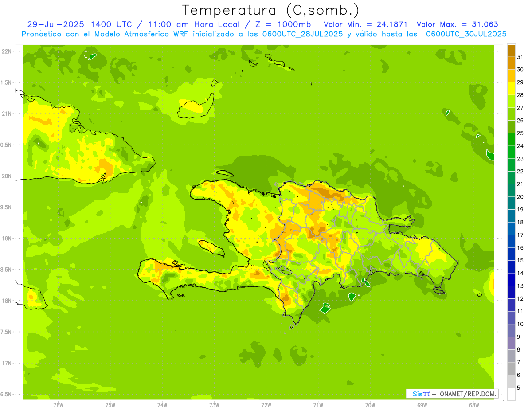This screenshot has width=532, height=411.
Task: Click the orange legend band between 29 and 30
Action: pyautogui.click(x=511, y=76)
